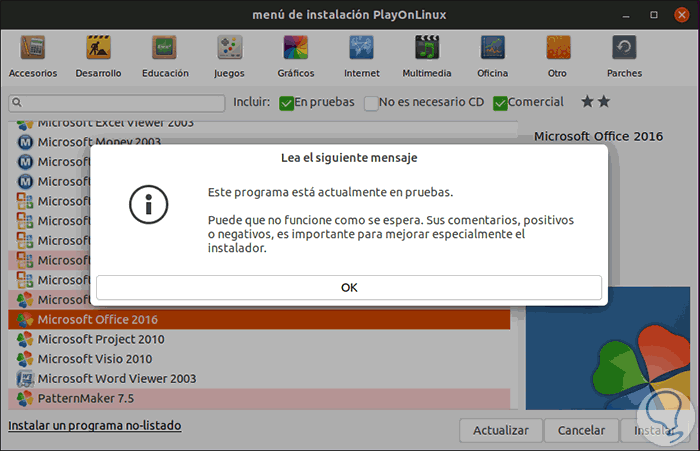Select Microsoft Project 2010 entry
700x451 pixels.
coord(259,339)
